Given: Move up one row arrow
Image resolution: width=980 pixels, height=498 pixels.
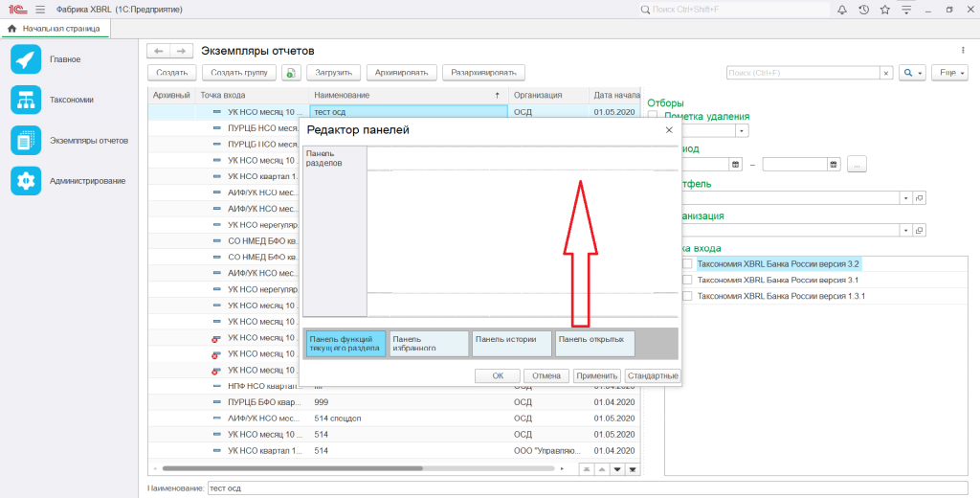Looking at the screenshot, I should [x=601, y=469].
